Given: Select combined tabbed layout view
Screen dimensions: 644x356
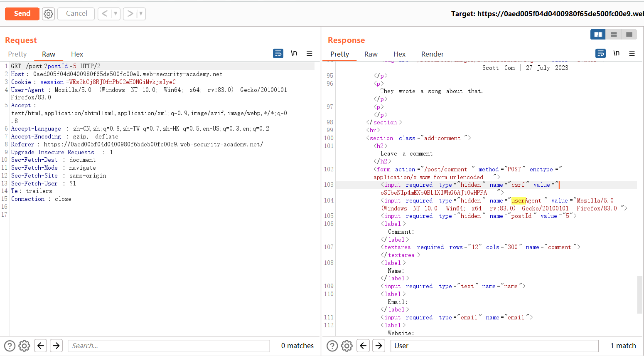Looking at the screenshot, I should point(629,35).
